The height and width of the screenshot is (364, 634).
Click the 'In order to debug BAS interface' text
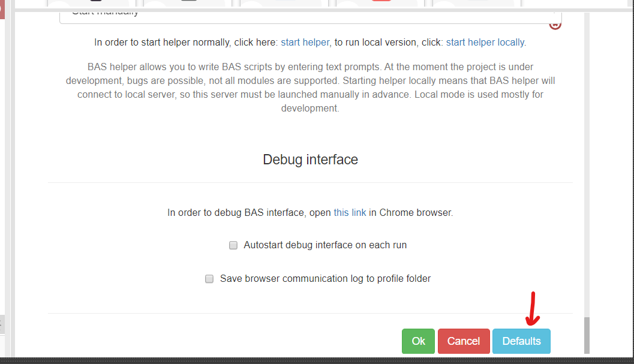point(249,213)
